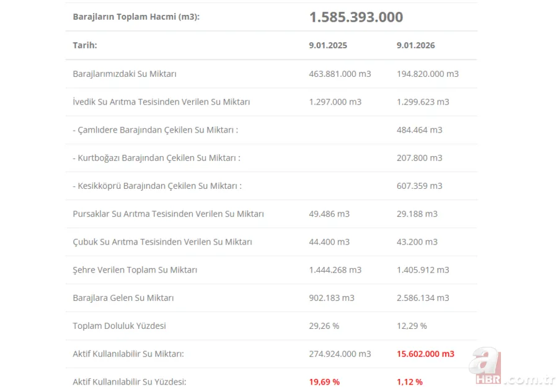Viewport: 558px width, 392px height.
Task: Click the red 15.602.000 m3 value
Action: (x=425, y=354)
